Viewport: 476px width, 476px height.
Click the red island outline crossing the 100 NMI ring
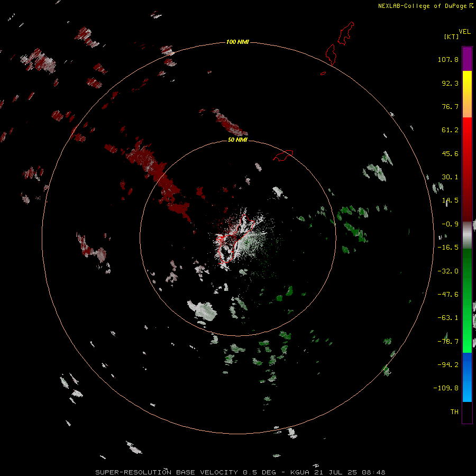(331, 54)
